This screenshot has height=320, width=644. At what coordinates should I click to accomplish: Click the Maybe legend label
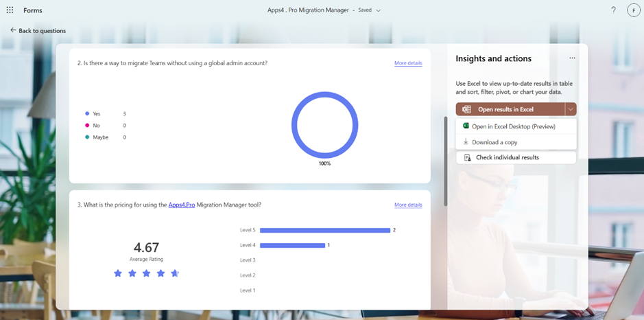pos(101,137)
